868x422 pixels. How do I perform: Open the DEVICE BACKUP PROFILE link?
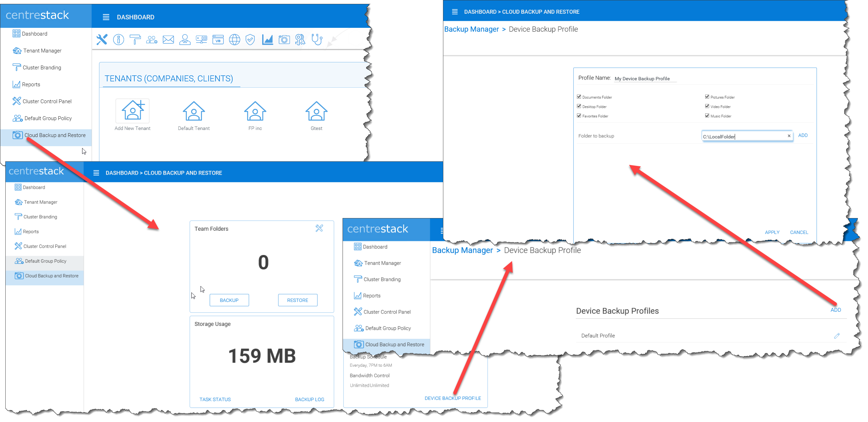pyautogui.click(x=453, y=398)
